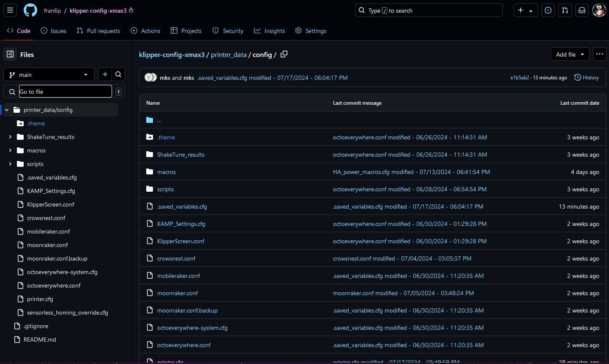Open the Insights tab
Screen dimensions: 609x364
(x=269, y=31)
